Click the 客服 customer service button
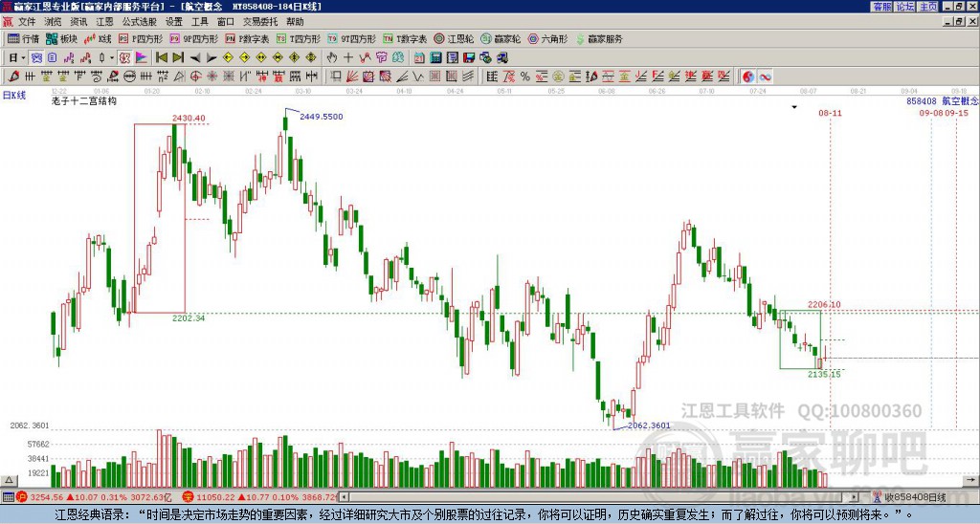980x524 pixels. point(882,7)
